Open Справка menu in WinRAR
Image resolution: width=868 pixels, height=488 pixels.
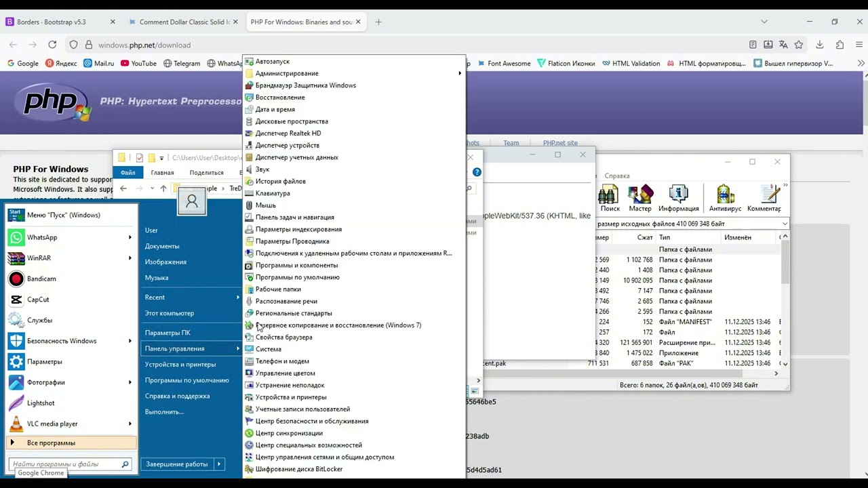pyautogui.click(x=617, y=176)
